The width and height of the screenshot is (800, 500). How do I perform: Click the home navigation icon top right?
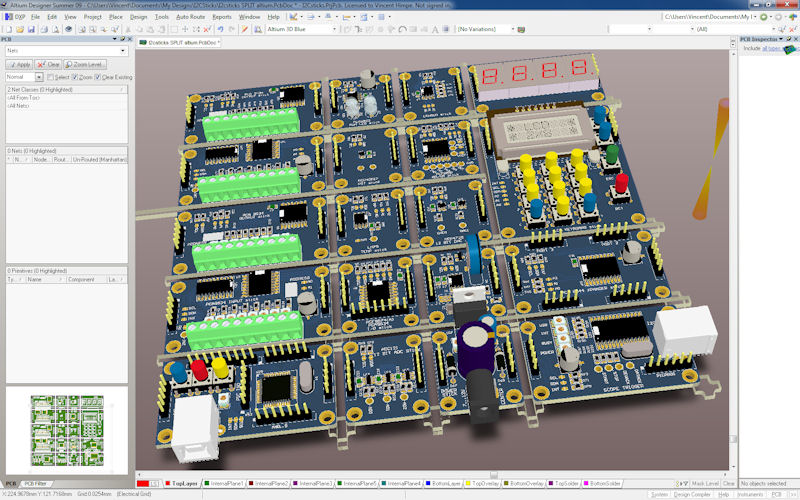(x=793, y=17)
